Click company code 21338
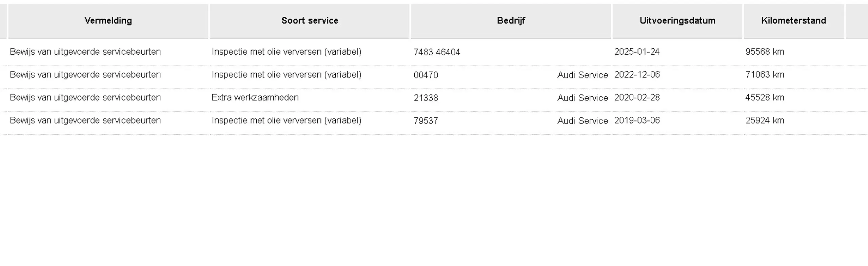868x266 pixels. [x=426, y=98]
